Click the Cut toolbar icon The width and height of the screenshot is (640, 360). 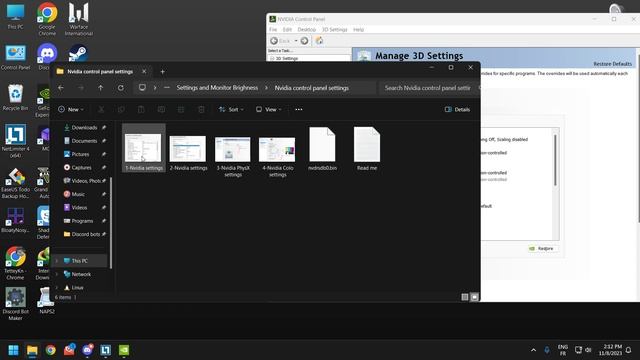point(101,109)
